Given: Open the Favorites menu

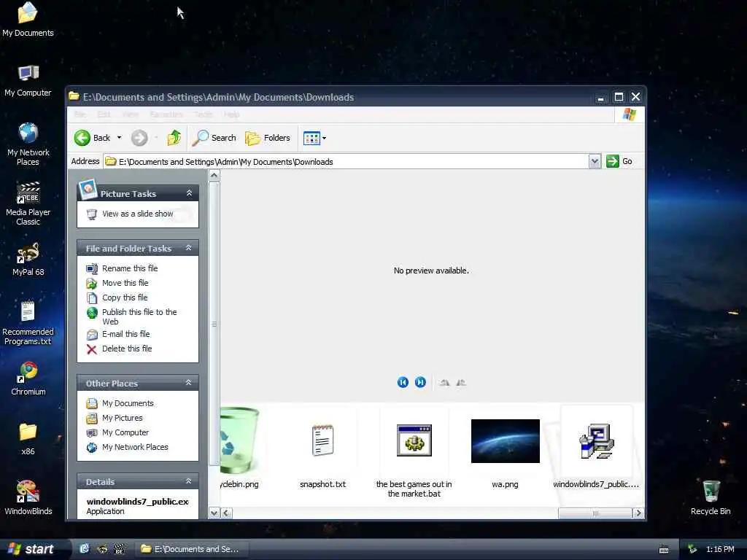Looking at the screenshot, I should click(x=166, y=114).
